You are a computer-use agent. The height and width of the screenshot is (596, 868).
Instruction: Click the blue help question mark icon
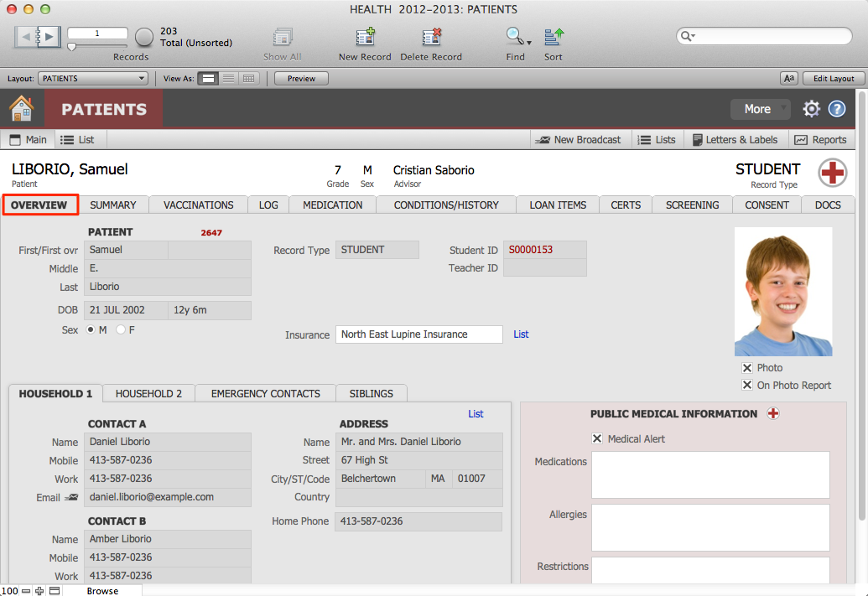(x=837, y=109)
